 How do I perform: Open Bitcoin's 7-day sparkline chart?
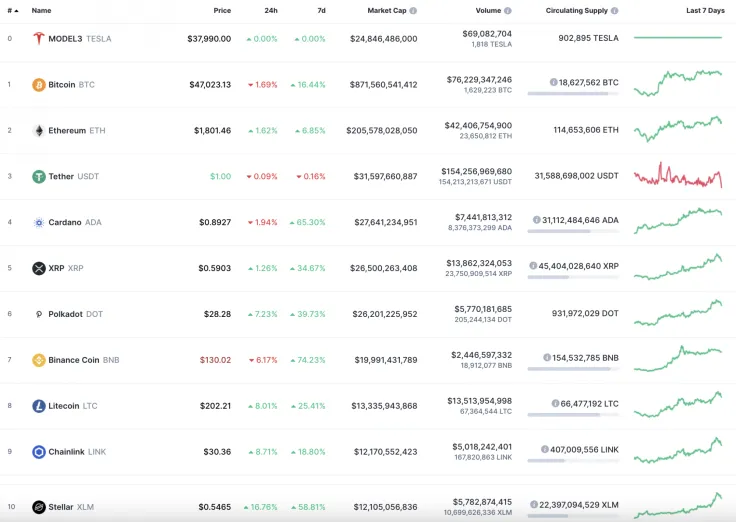678,83
